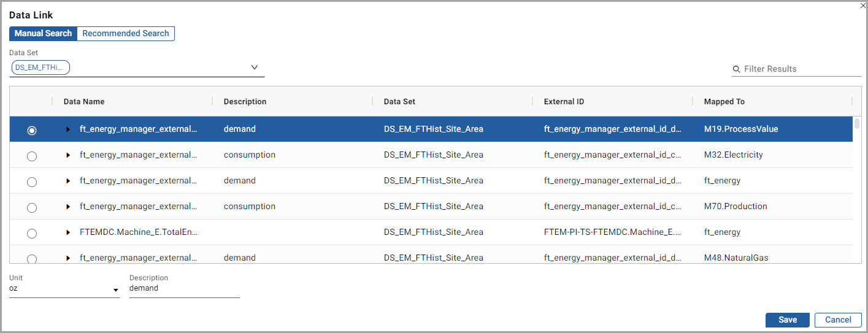Image resolution: width=868 pixels, height=333 pixels.
Task: Select radio button for M32.Electricity row
Action: coord(32,156)
